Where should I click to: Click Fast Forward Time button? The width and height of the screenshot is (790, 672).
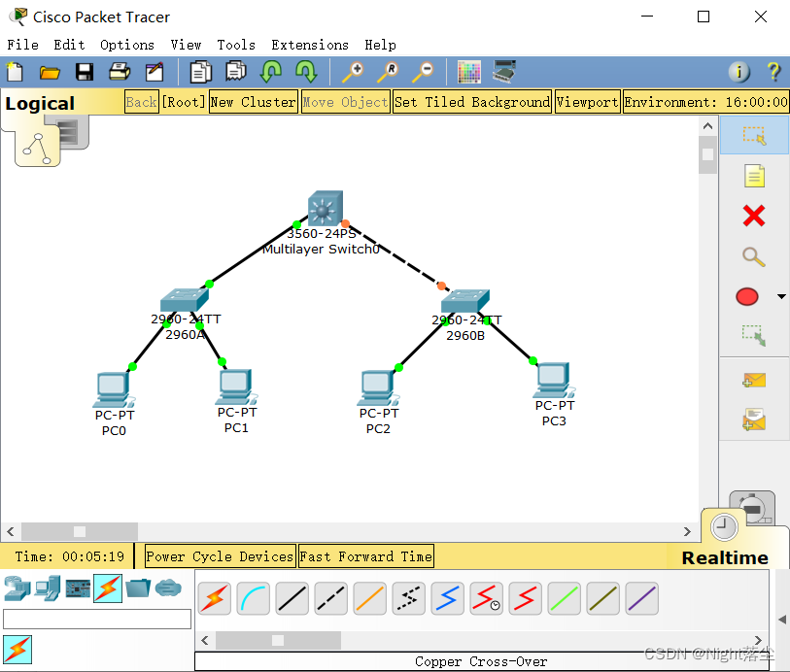[365, 556]
